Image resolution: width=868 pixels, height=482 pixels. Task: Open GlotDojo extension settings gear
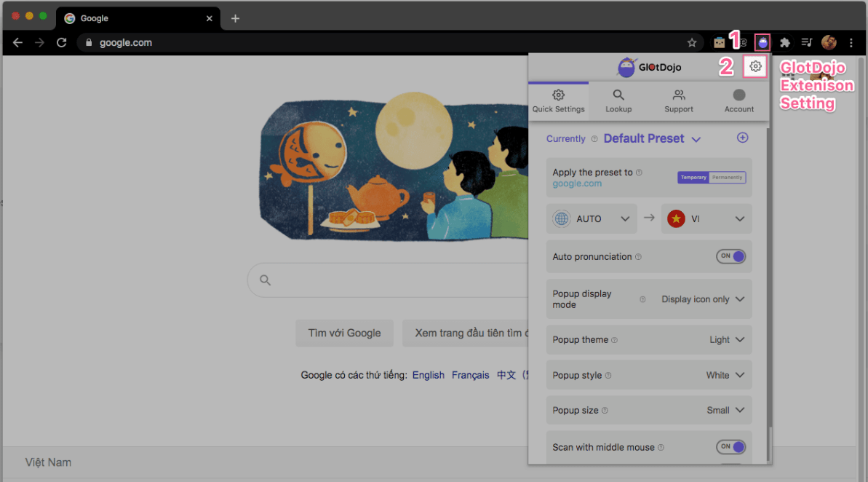coord(755,66)
